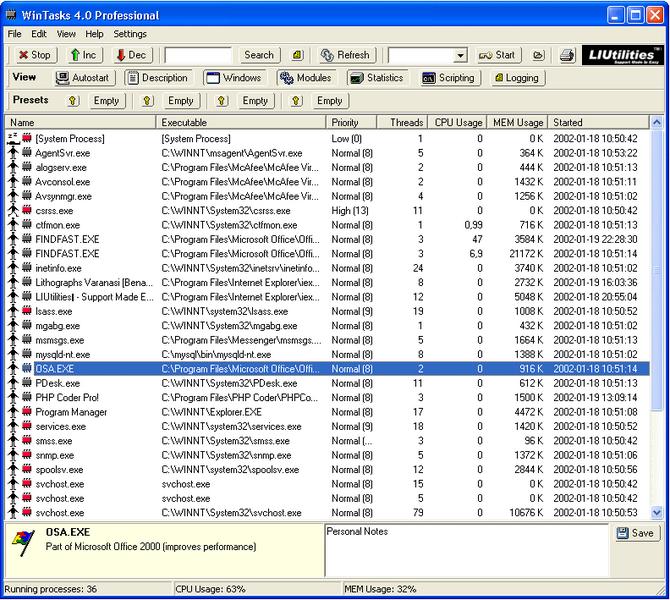Sort by CPU Usage column header

coord(457,122)
